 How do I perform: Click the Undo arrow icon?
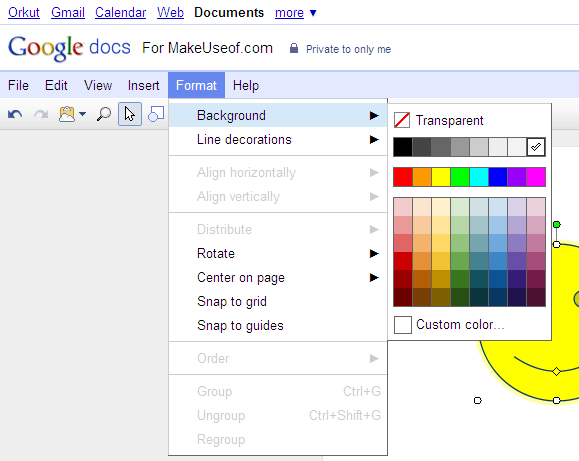(x=15, y=114)
